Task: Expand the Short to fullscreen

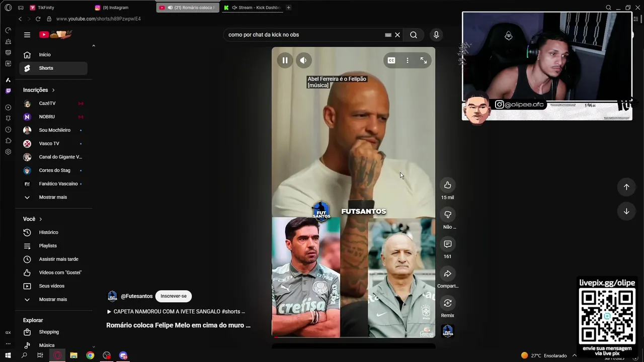Action: [424, 60]
